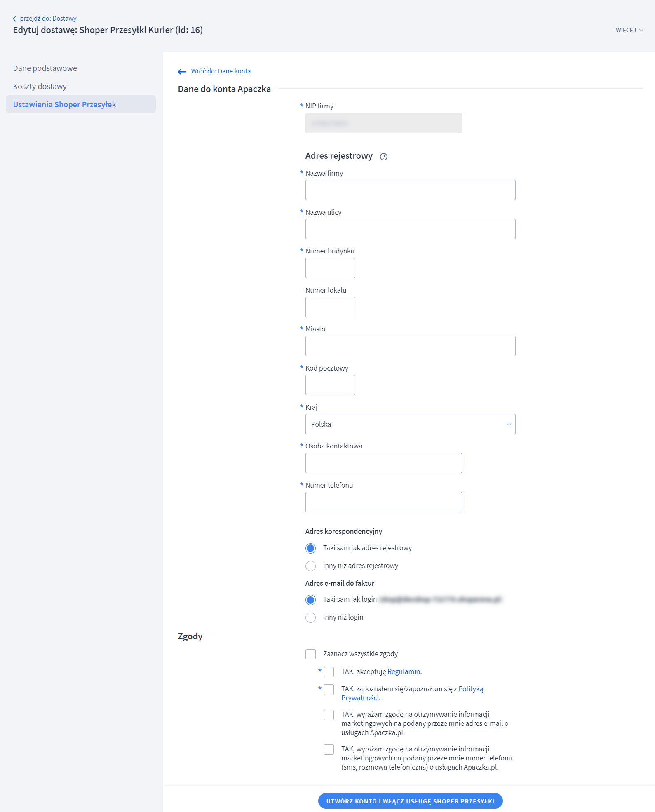The image size is (655, 812).
Task: Click the back arrow icon to Dane konta
Action: click(x=182, y=72)
